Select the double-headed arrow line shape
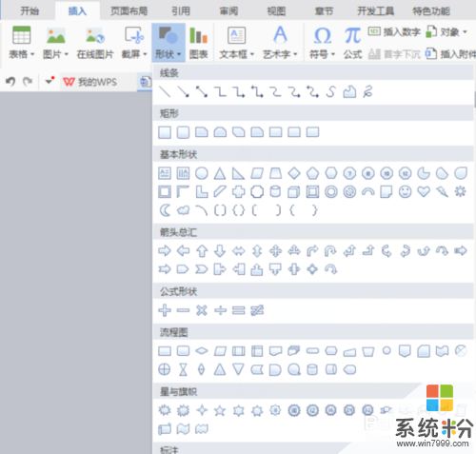This screenshot has height=454, width=476. click(x=202, y=91)
